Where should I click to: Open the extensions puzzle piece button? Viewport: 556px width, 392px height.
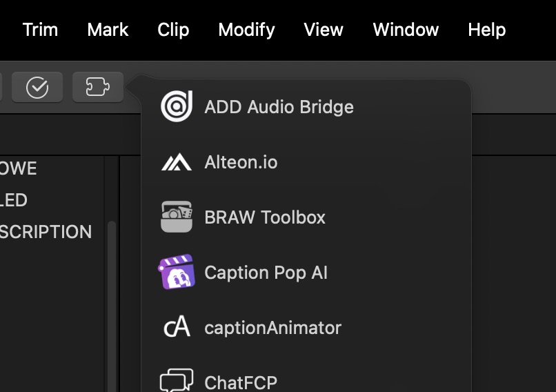(98, 87)
